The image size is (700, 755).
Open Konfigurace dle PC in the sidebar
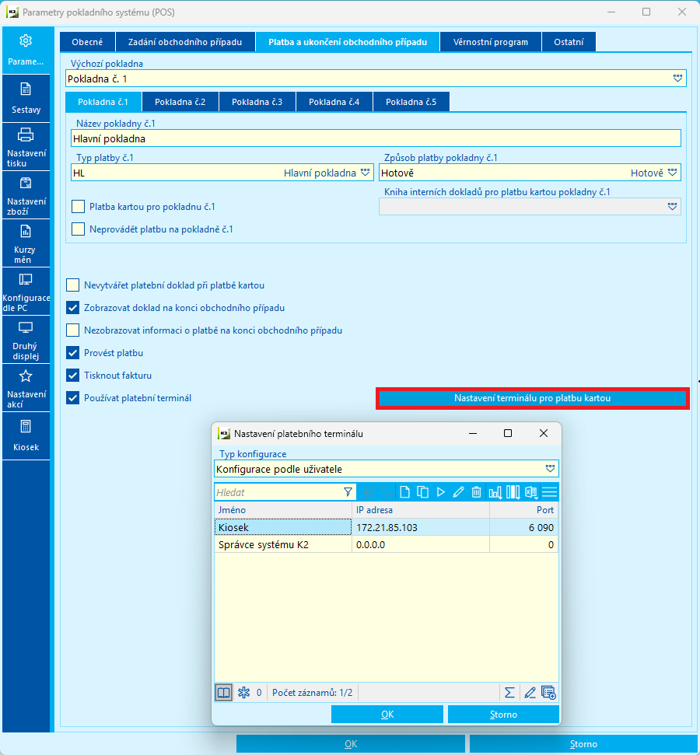point(26,291)
